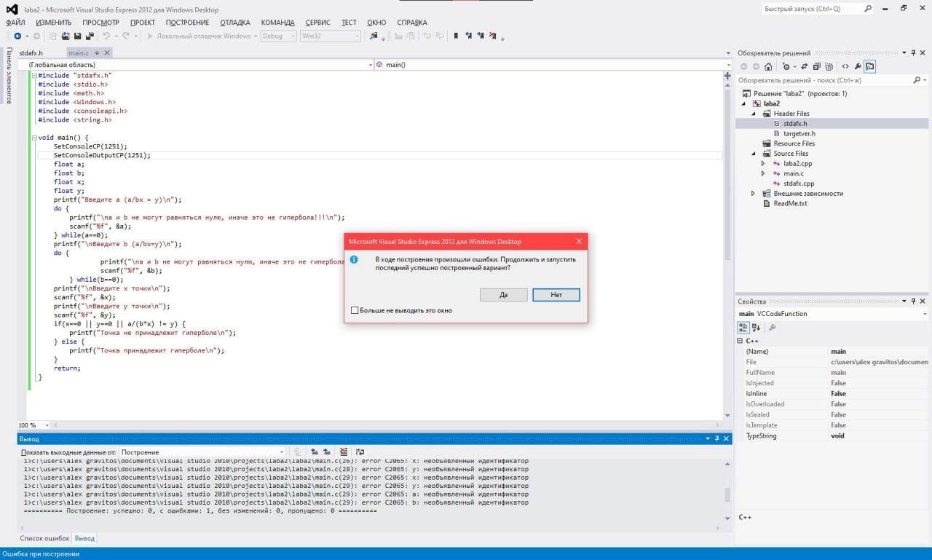Click Нет button in build error dialog

[x=556, y=295]
